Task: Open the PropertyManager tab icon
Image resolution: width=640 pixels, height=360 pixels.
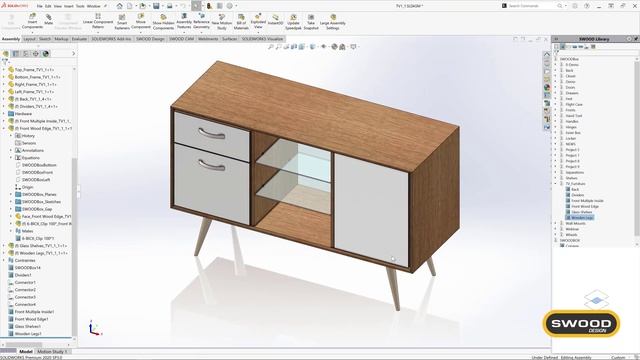Action: click(16, 53)
